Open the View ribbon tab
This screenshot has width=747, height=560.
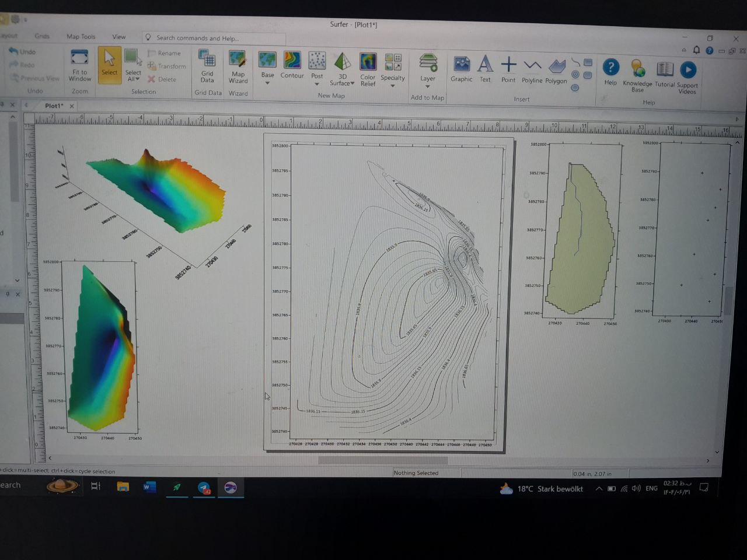click(119, 37)
